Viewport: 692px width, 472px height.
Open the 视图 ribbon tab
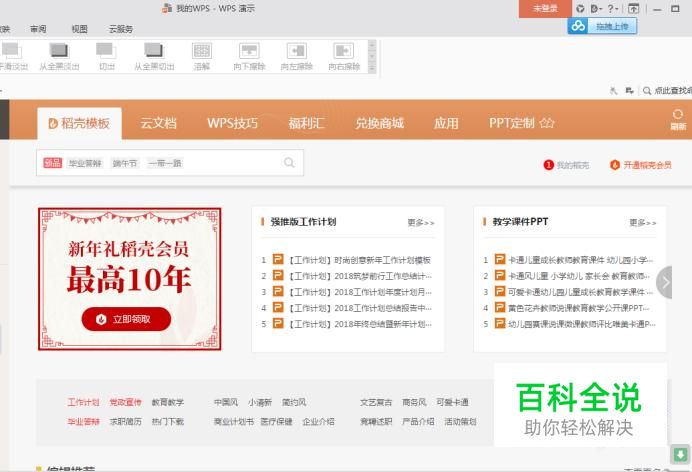[79, 29]
